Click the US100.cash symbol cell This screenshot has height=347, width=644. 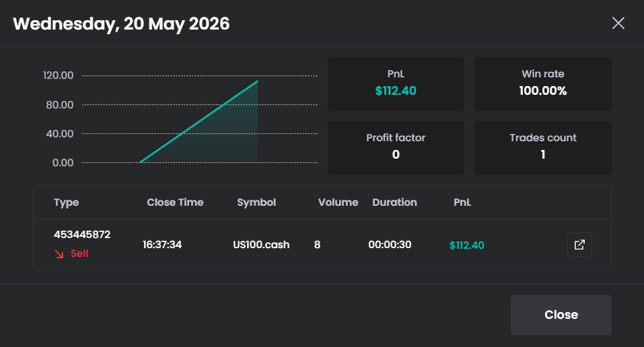[x=261, y=245]
